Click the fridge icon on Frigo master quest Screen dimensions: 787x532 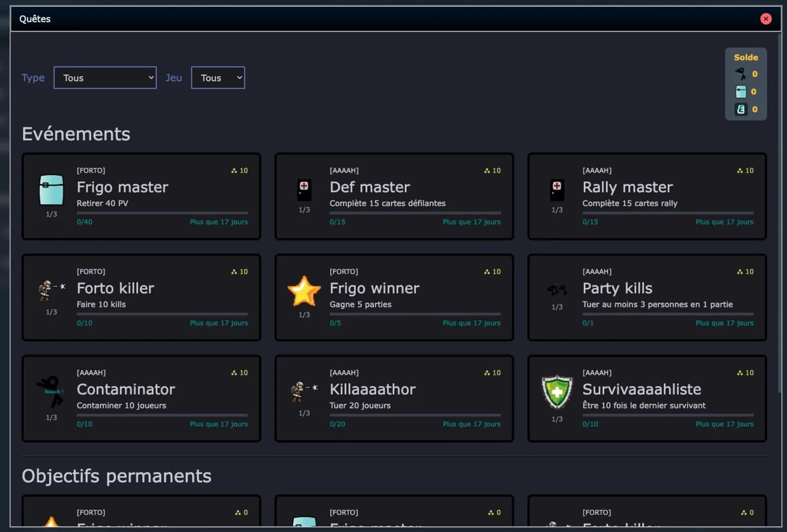pyautogui.click(x=51, y=190)
